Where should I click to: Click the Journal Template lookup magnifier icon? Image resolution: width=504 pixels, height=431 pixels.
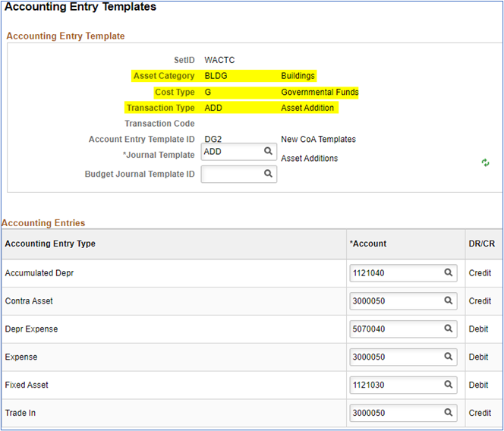[x=268, y=152]
